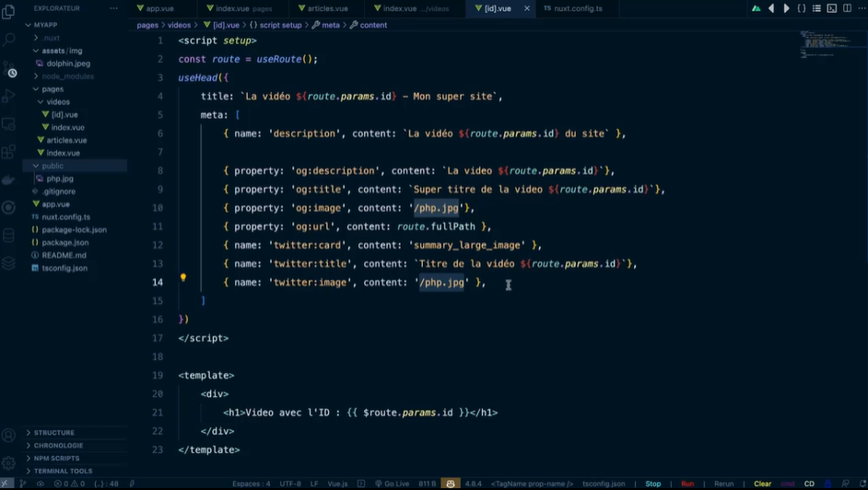Viewport: 868px width, 490px height.
Task: Click the lightbulb code action on line 14
Action: 183,278
